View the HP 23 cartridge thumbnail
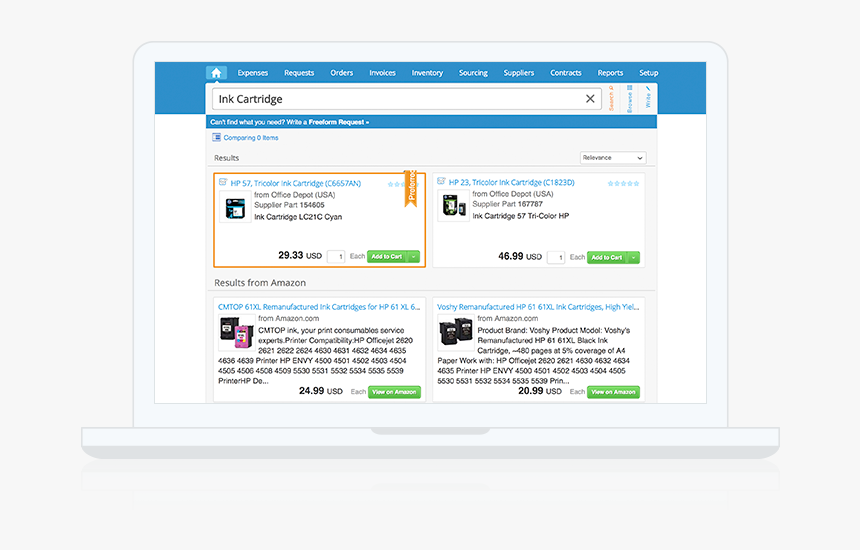 coord(454,206)
